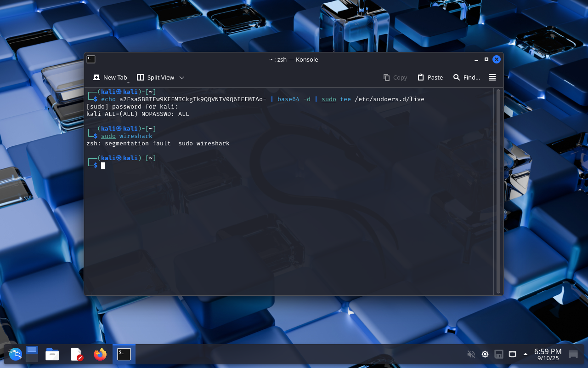Image resolution: width=588 pixels, height=368 pixels.
Task: Click the 'kali ALL=(ALL) NOPASSWD: ALL' output
Action: (x=138, y=114)
